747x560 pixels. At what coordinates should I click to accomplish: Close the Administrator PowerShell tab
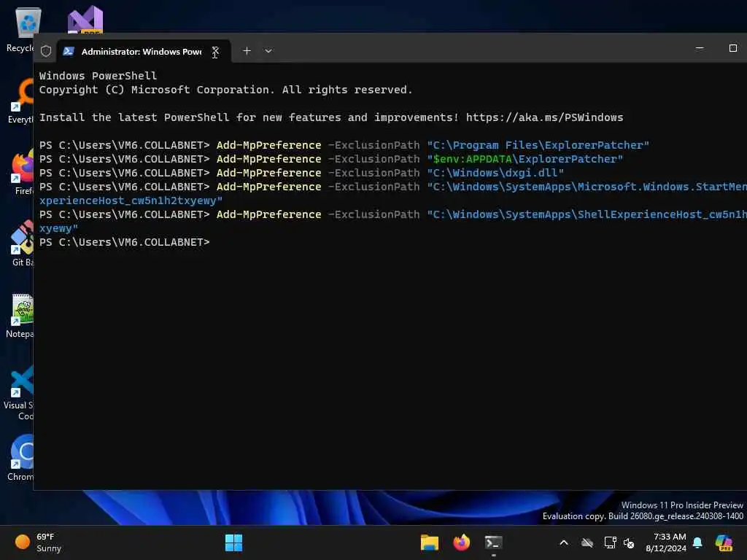215,52
